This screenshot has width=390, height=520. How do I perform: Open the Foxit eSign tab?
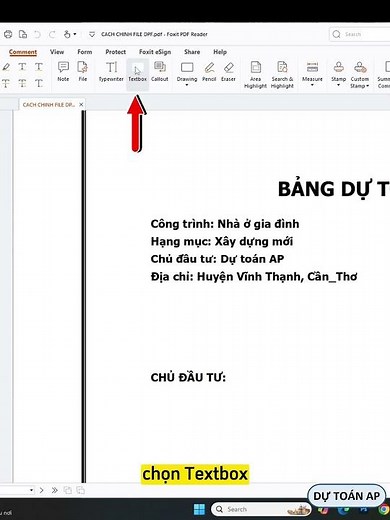click(x=155, y=52)
